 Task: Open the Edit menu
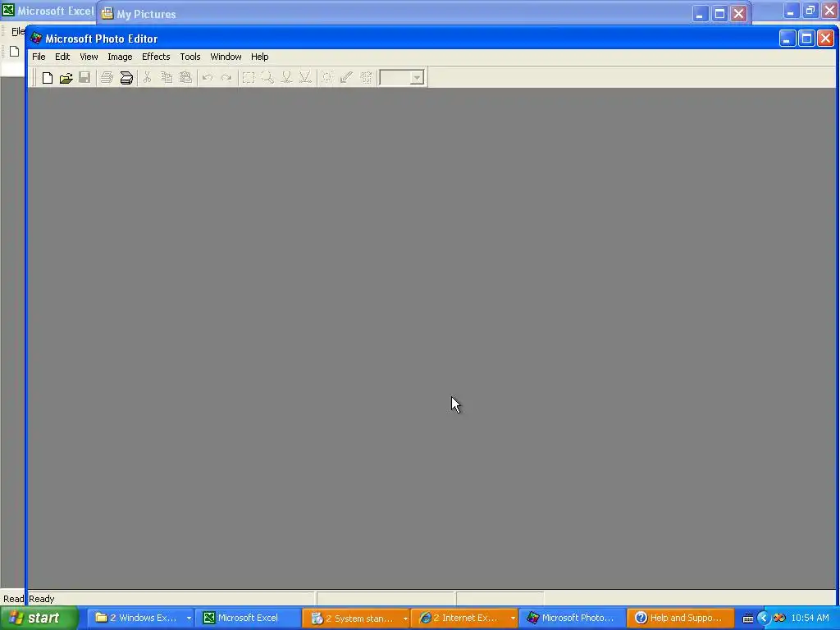coord(62,57)
